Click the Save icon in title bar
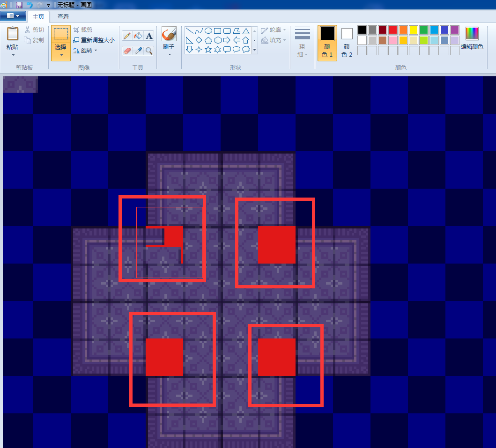The height and width of the screenshot is (448, 496). click(19, 5)
